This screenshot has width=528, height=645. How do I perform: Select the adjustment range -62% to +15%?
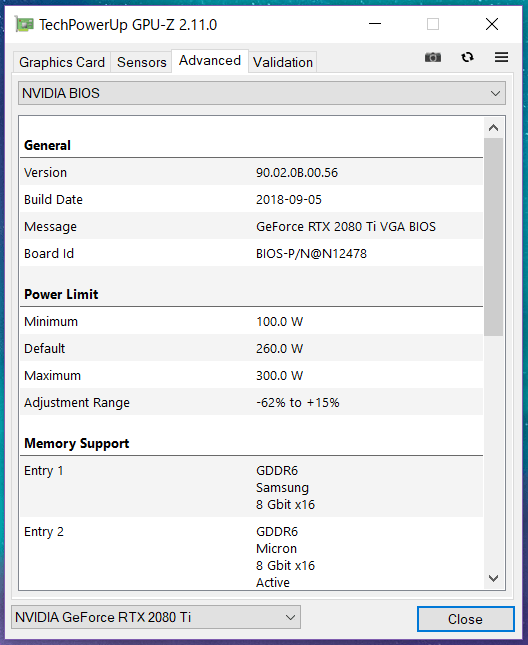point(297,402)
